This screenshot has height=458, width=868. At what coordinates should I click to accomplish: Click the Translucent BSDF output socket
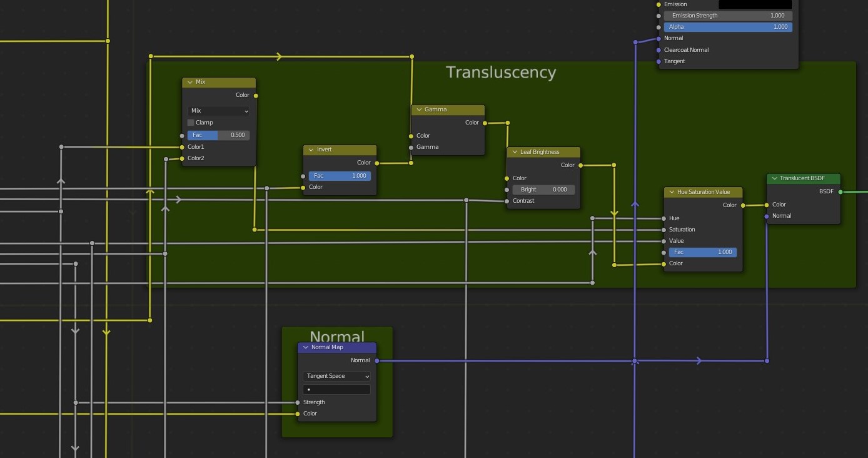(x=840, y=192)
